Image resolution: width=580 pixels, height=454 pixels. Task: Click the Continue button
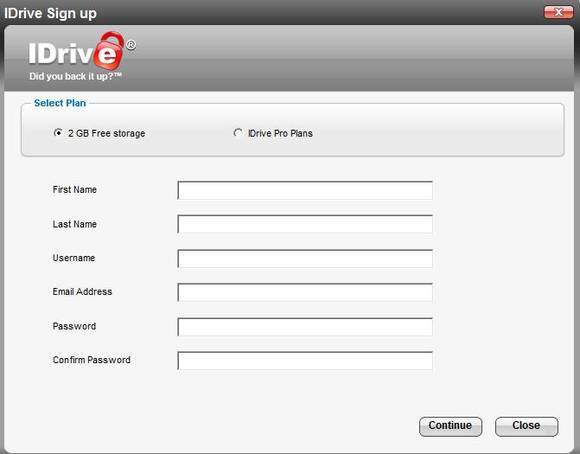pyautogui.click(x=450, y=426)
